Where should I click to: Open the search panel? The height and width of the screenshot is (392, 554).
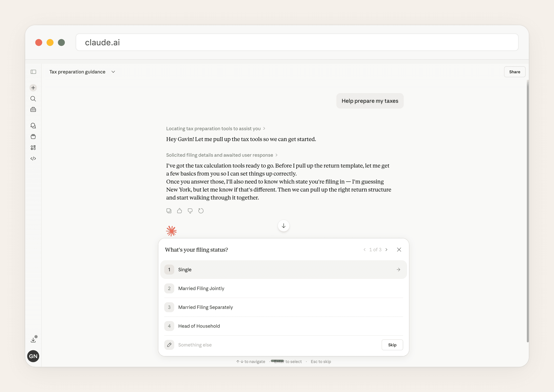click(33, 99)
